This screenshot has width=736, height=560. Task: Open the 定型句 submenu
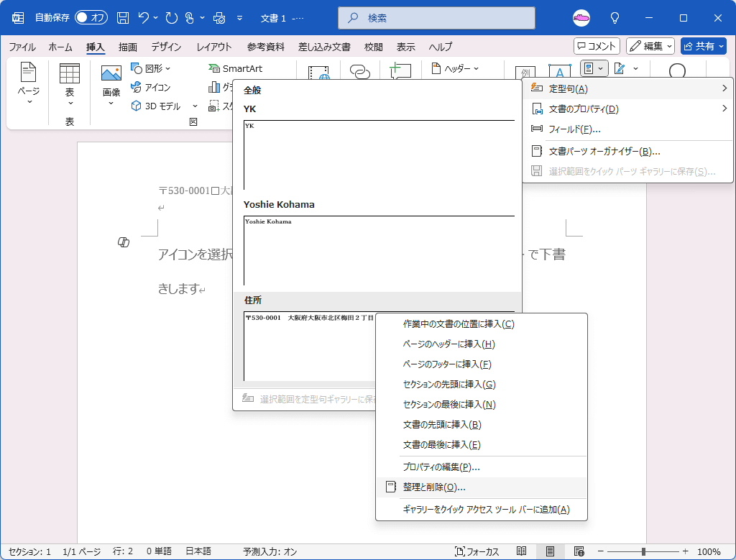627,88
